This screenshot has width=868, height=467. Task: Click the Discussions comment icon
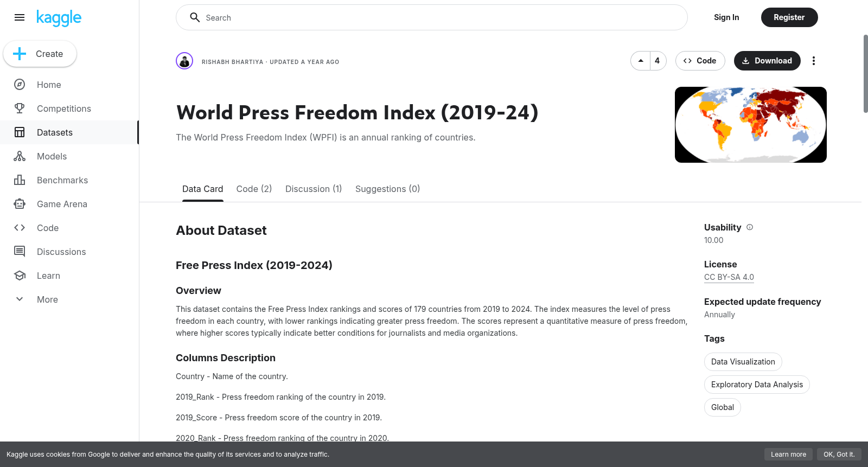coord(20,252)
